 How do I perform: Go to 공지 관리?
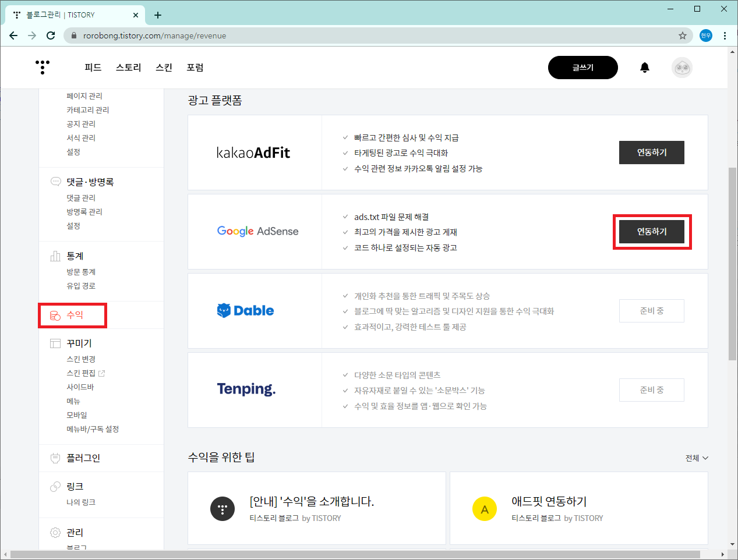point(81,124)
